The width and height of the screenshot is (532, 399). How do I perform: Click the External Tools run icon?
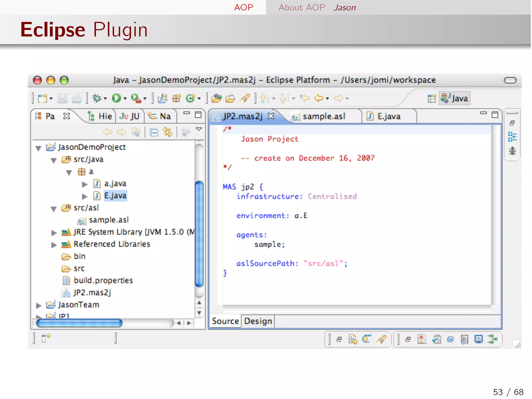(x=136, y=98)
